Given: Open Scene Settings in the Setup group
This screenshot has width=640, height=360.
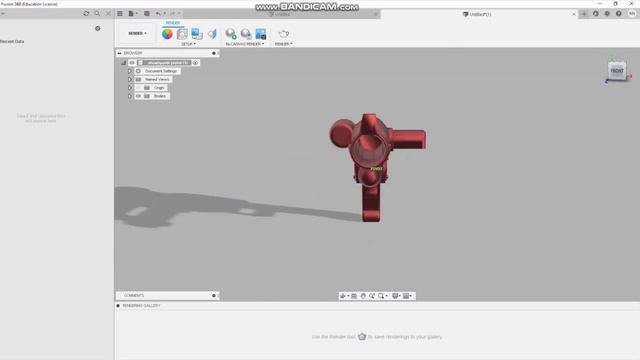Looking at the screenshot, I should point(182,34).
